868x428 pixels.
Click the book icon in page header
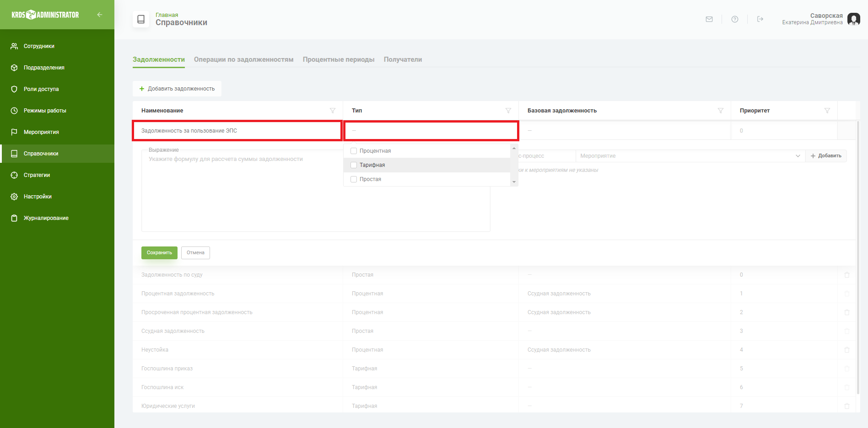tap(141, 19)
